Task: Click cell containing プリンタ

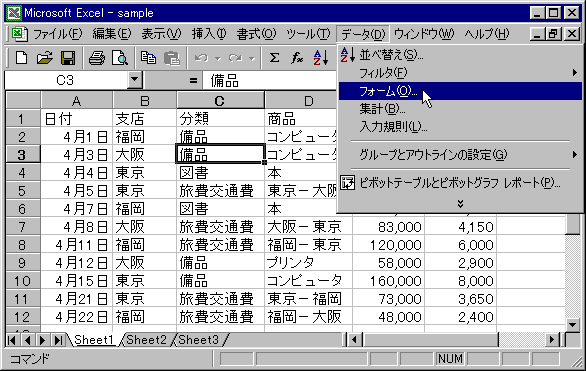Action: click(x=309, y=263)
